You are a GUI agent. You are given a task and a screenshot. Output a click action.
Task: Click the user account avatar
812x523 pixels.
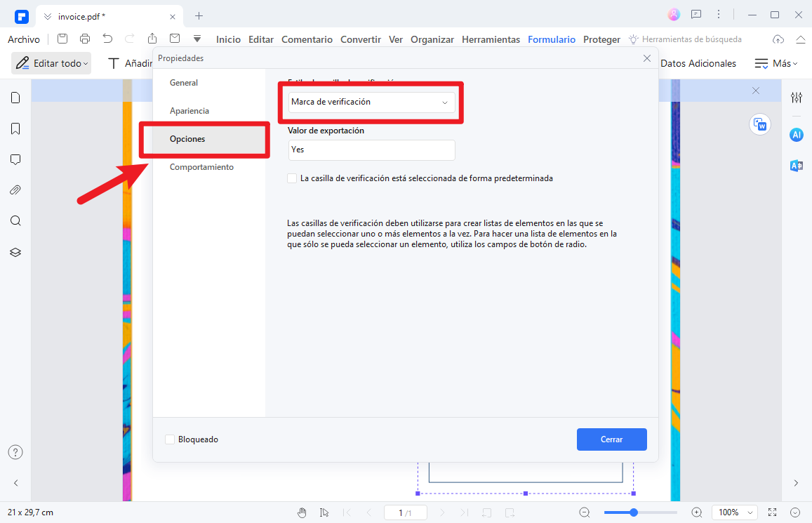click(x=674, y=15)
